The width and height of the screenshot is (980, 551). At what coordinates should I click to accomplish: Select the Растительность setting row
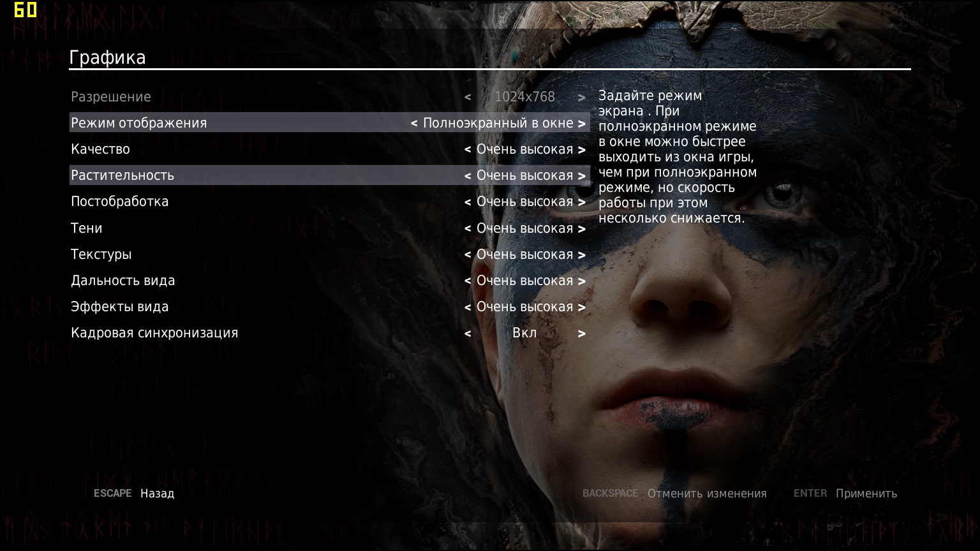coord(329,175)
